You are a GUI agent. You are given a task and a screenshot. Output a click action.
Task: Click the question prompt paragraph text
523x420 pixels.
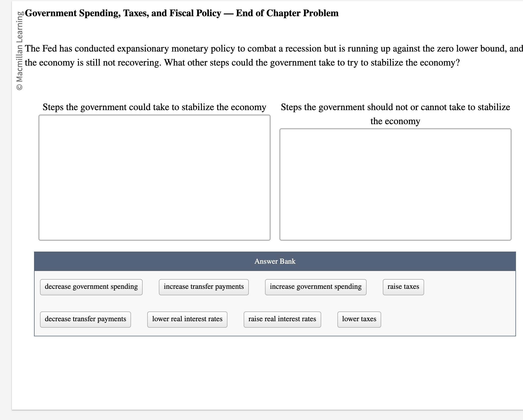(x=242, y=56)
